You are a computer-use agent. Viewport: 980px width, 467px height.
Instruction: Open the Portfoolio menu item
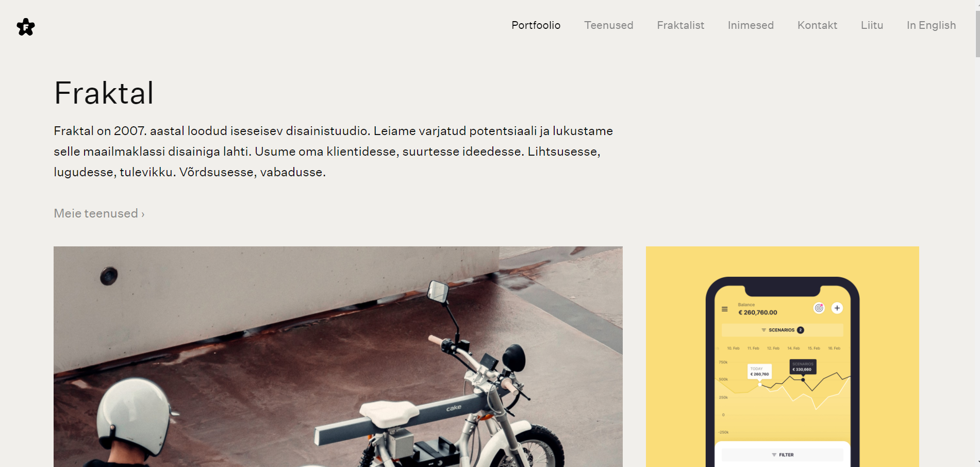536,25
